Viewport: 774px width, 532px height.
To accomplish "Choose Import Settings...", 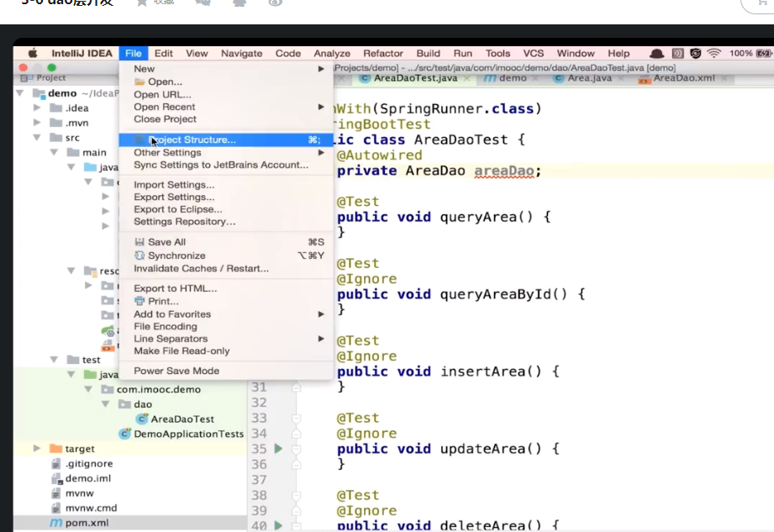I will (226, 185).
